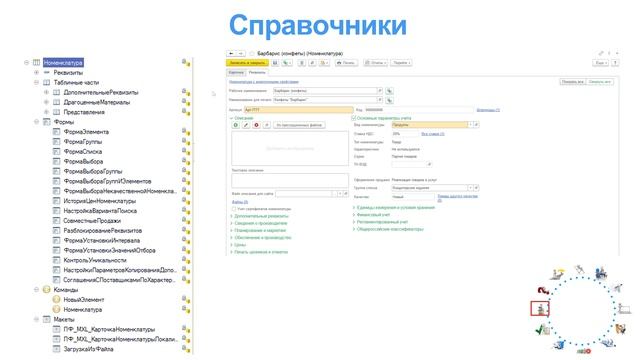The image size is (640, 360).
Task: Collapse the Формы tree node
Action: click(x=36, y=122)
